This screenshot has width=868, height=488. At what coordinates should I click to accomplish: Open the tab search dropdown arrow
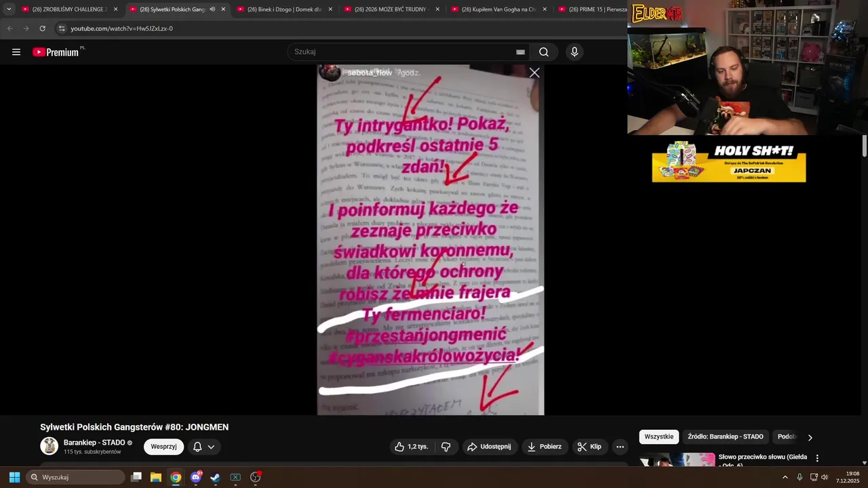pos(9,9)
